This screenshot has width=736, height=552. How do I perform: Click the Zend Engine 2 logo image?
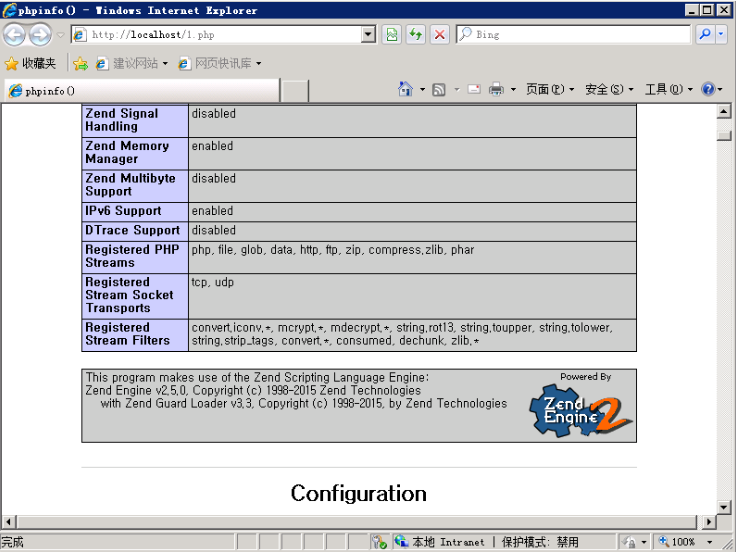tap(581, 410)
